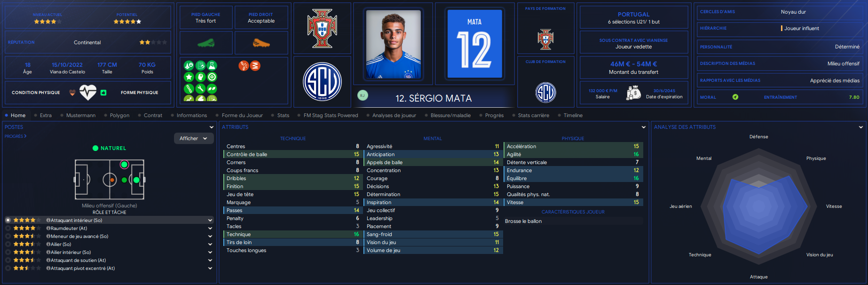Click the Moral green status indicator
The width and height of the screenshot is (868, 285).
(735, 97)
